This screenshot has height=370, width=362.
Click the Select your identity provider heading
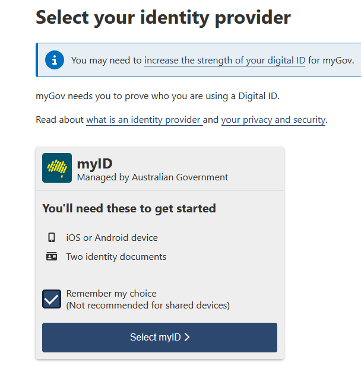point(163,17)
